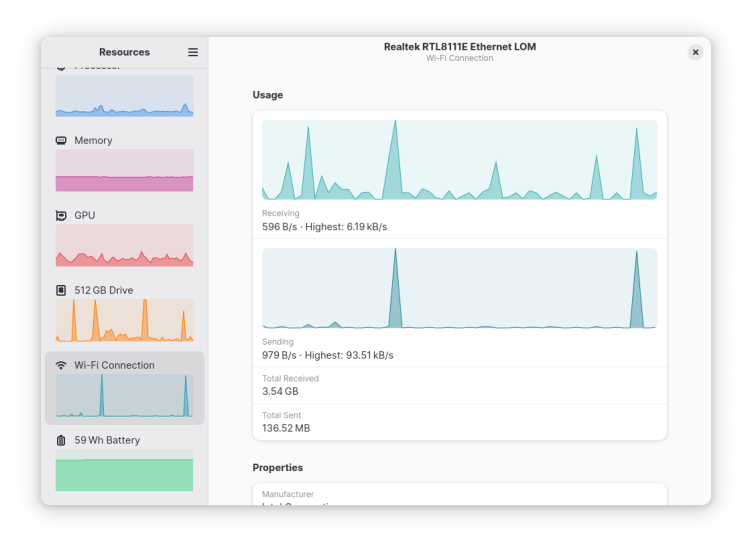
Task: Open the 512 GB Drive page
Action: pyautogui.click(x=124, y=291)
